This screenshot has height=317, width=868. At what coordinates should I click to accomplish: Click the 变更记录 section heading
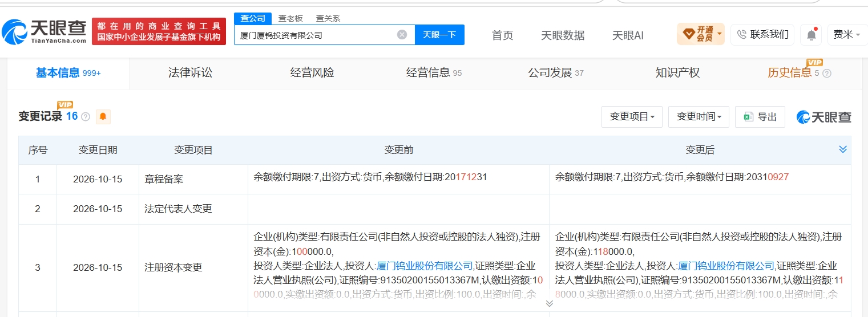(40, 116)
